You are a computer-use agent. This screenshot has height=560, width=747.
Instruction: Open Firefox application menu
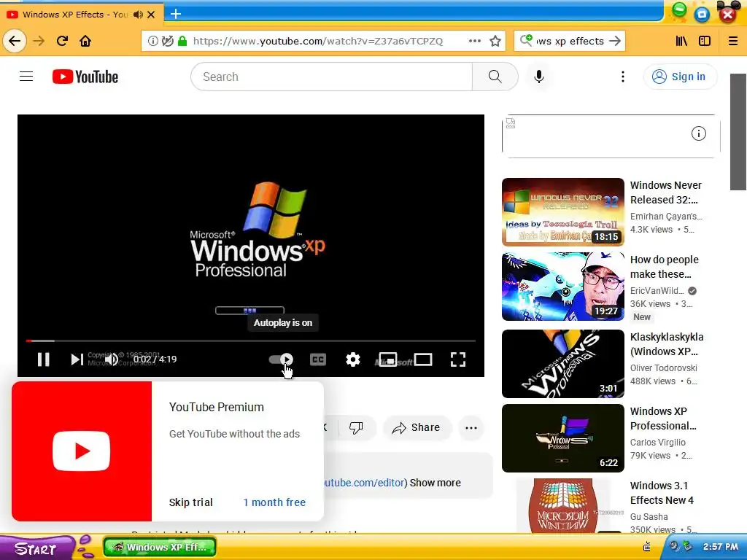point(732,41)
